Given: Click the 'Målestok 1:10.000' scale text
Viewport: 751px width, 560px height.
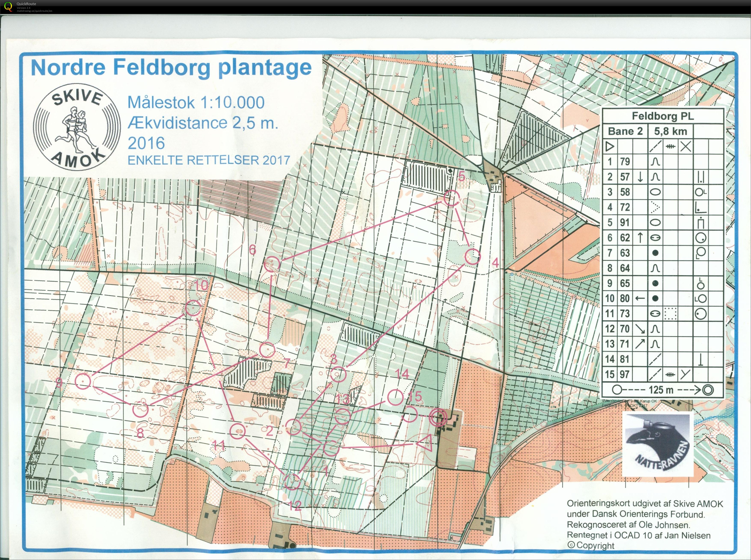Looking at the screenshot, I should [x=196, y=102].
